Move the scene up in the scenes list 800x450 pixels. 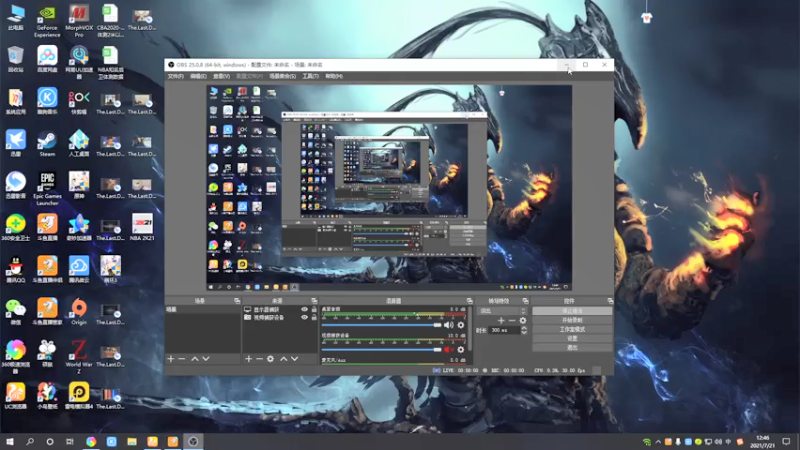[195, 359]
